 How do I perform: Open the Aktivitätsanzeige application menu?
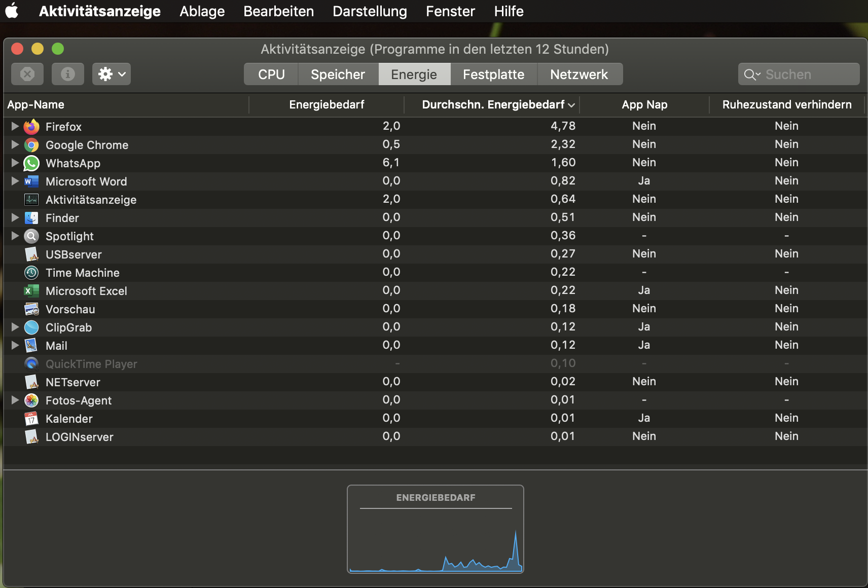(x=100, y=11)
